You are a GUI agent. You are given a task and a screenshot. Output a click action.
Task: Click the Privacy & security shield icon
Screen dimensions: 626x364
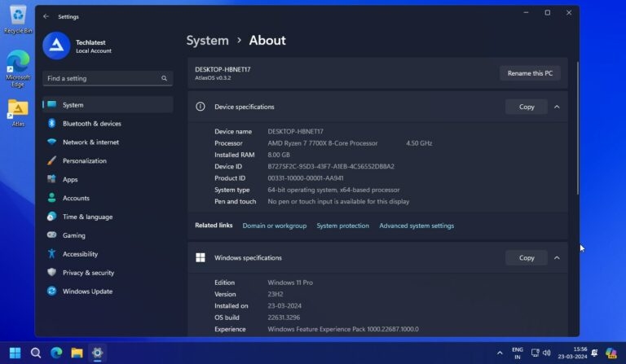pyautogui.click(x=51, y=272)
